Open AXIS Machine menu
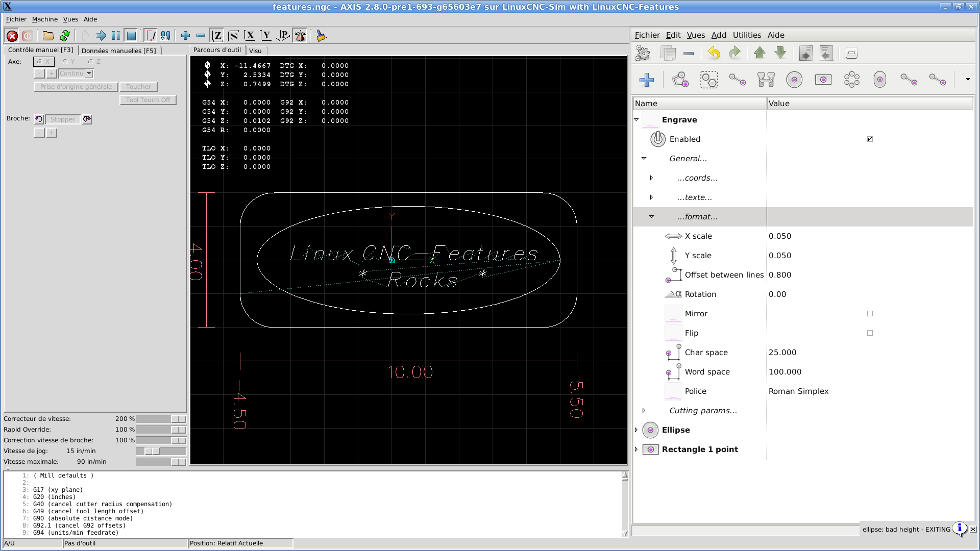This screenshot has height=551, width=980. point(45,19)
